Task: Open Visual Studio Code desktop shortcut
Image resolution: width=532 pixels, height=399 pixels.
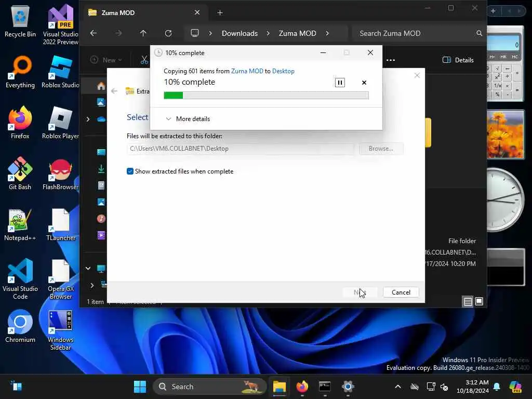Action: pos(20,279)
